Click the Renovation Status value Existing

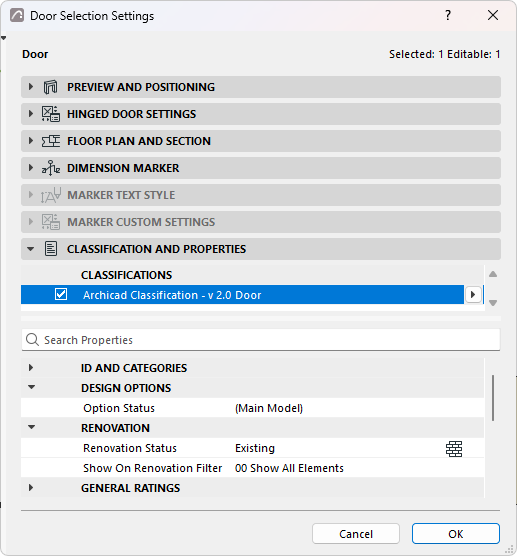click(x=255, y=448)
